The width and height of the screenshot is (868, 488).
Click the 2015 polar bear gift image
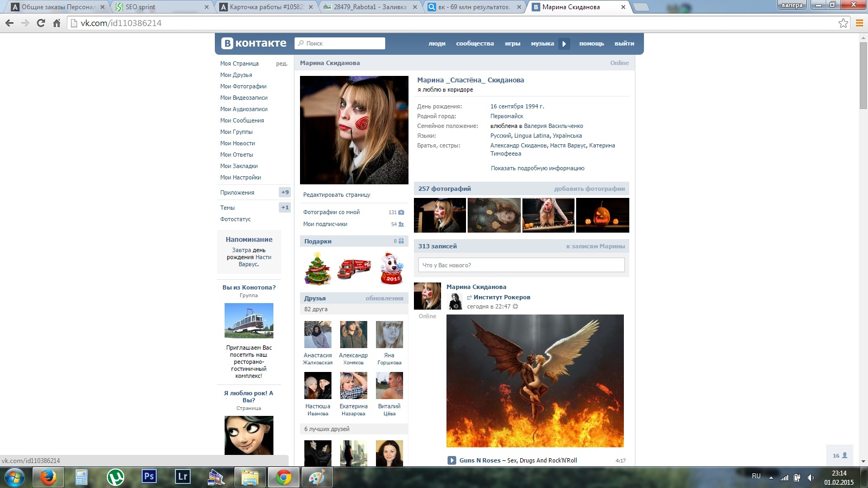[391, 268]
